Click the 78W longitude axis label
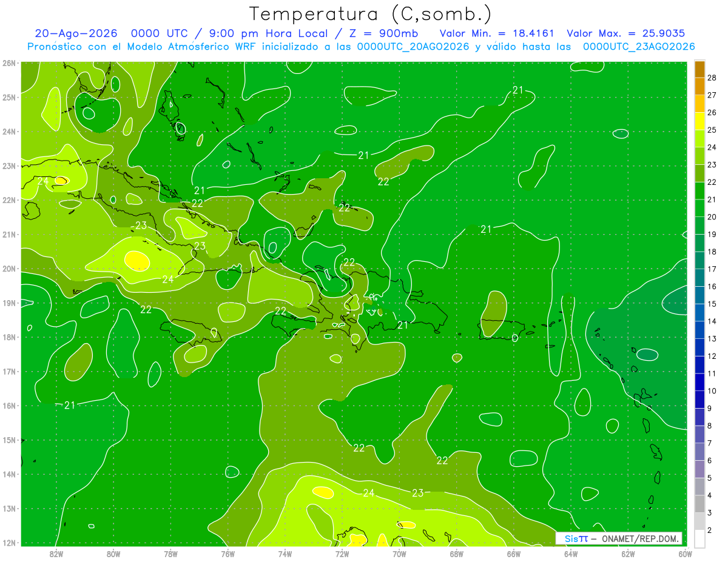Image resolution: width=728 pixels, height=562 pixels. pyautogui.click(x=170, y=554)
